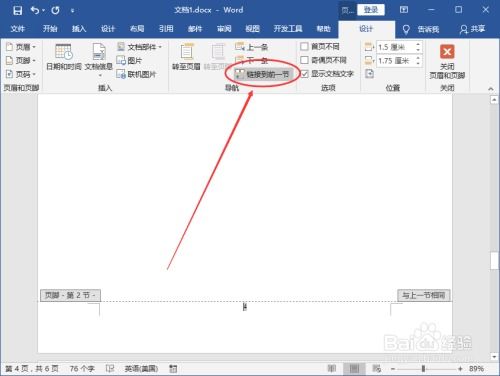Click the 告诉我 lightbulb search

[421, 29]
